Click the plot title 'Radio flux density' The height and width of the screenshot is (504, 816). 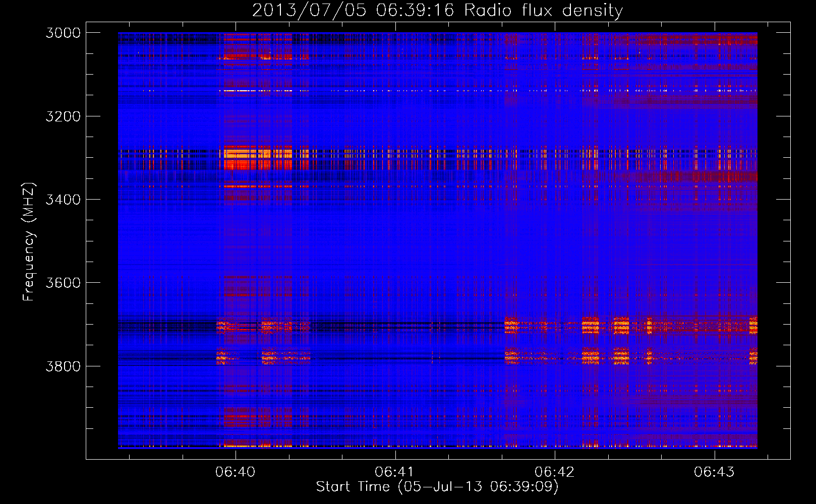point(543,10)
